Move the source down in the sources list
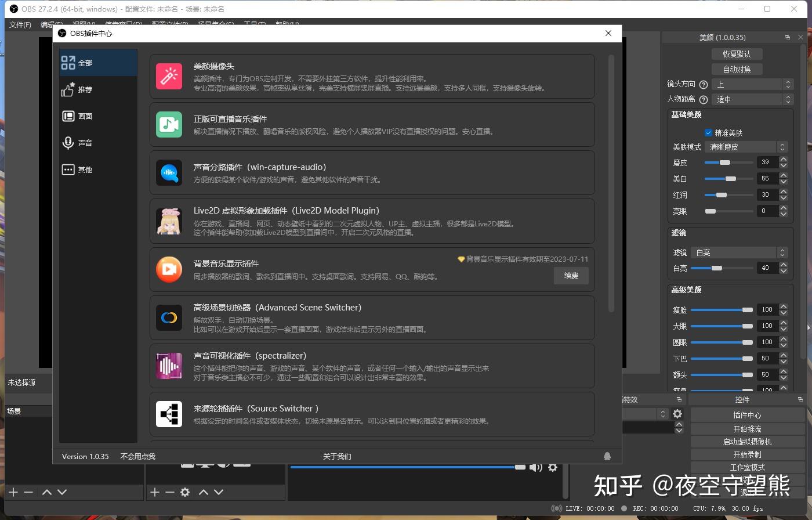This screenshot has height=520, width=812. 219,492
